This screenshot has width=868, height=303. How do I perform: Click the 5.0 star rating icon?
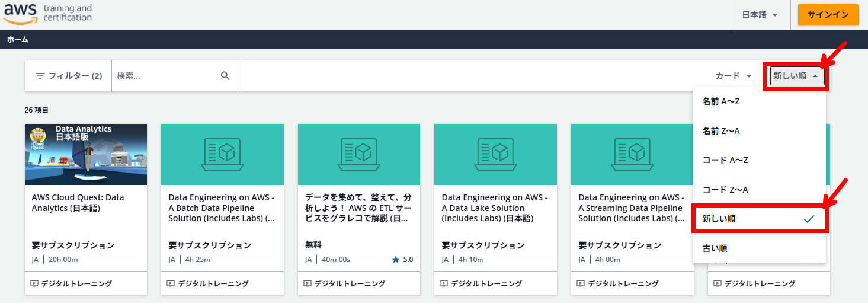(x=396, y=259)
